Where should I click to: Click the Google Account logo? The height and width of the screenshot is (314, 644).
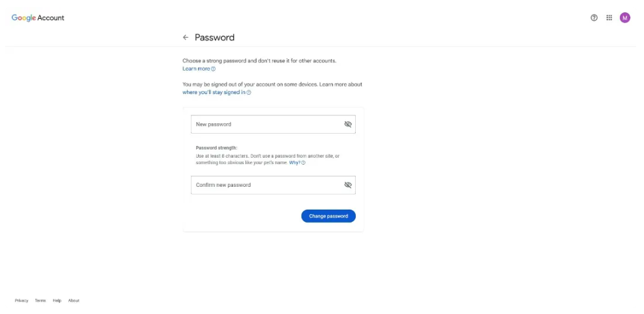[38, 18]
